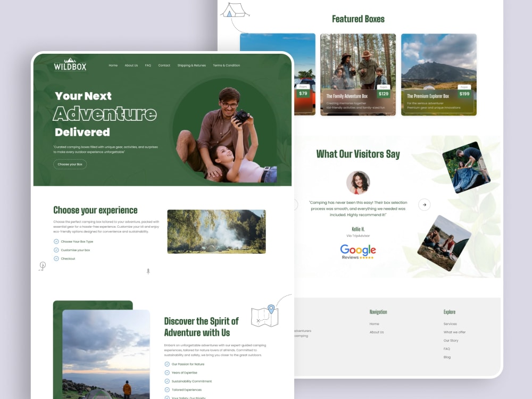The width and height of the screenshot is (532, 399).
Task: Open The Family Adventure Box card
Action: [x=358, y=74]
